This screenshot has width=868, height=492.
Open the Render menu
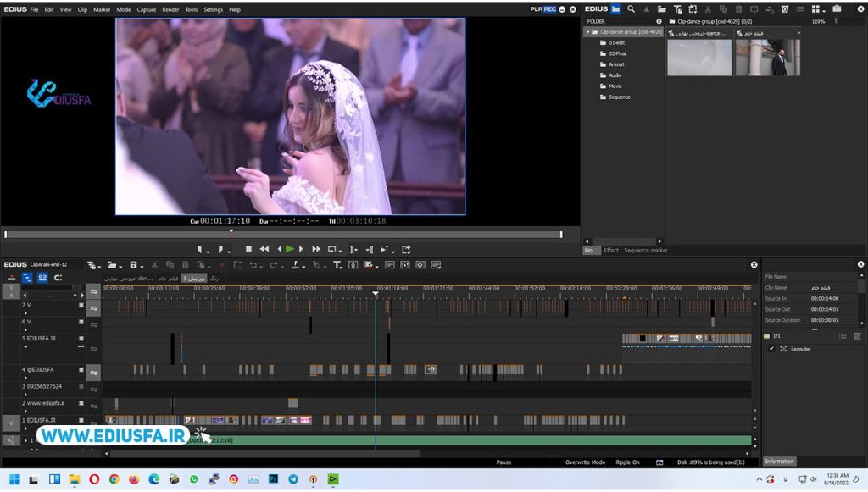pos(170,9)
